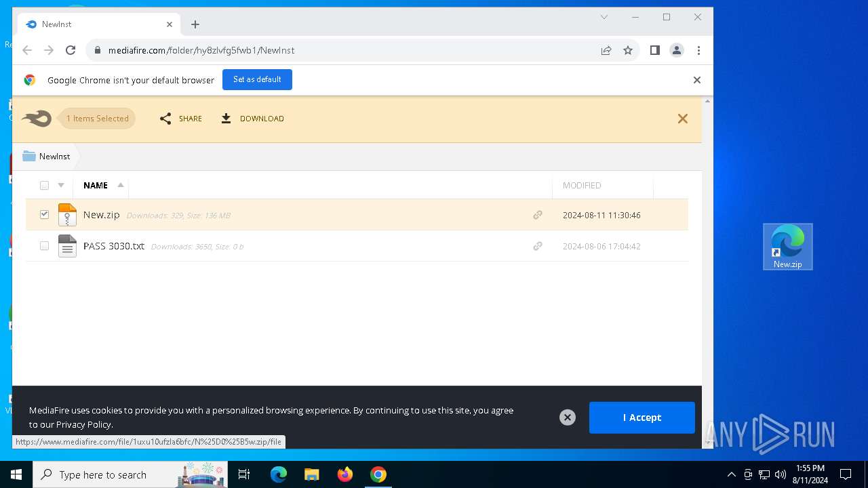Open the notification center icon
Image resolution: width=868 pixels, height=488 pixels.
846,474
